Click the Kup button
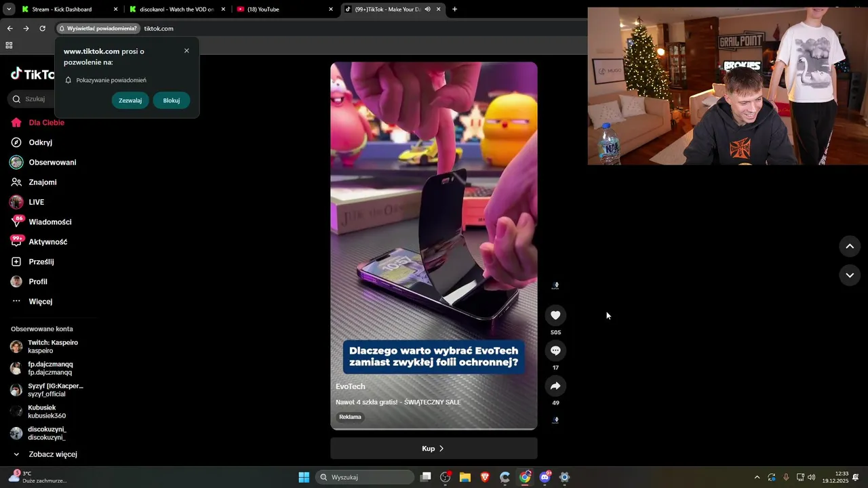The image size is (868, 488). pyautogui.click(x=433, y=449)
